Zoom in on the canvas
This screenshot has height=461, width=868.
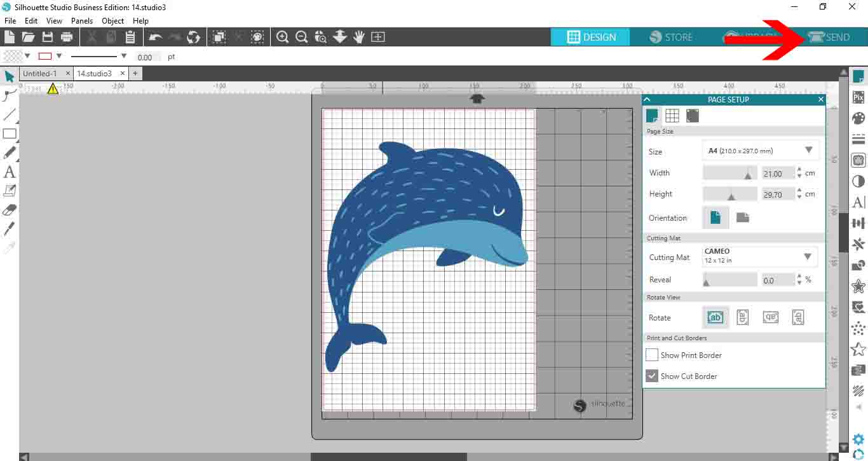pos(283,37)
